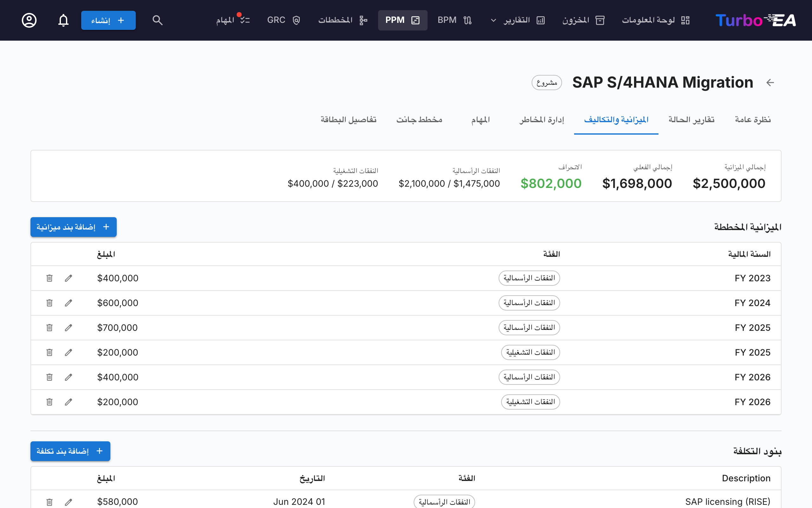The height and width of the screenshot is (508, 812).
Task: Expand the التقارير reports dropdown
Action: [x=518, y=20]
